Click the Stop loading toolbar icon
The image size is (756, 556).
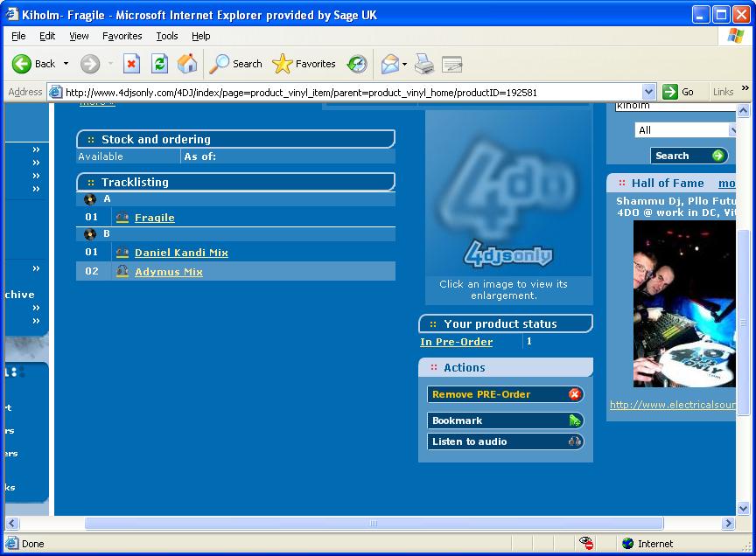pos(131,64)
